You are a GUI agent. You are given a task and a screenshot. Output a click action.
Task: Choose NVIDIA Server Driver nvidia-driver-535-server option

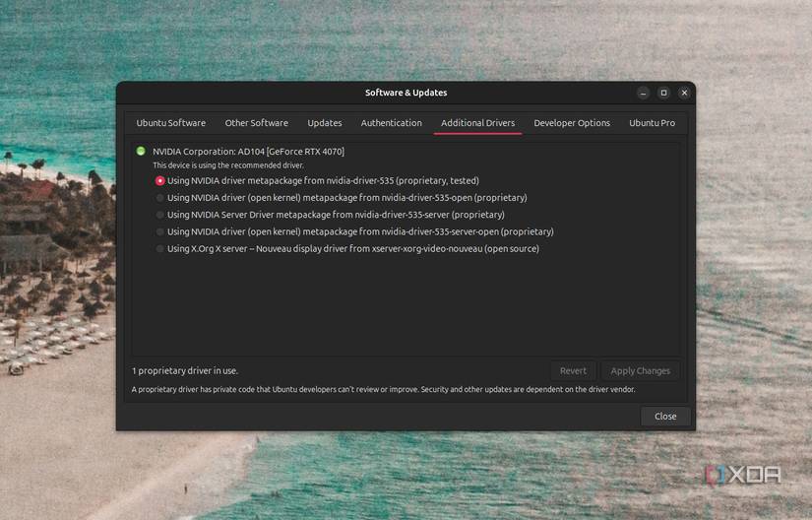[160, 215]
